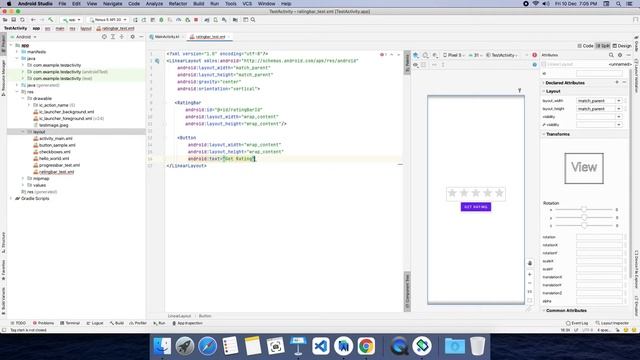Switch editor to Design view mode

point(622,46)
